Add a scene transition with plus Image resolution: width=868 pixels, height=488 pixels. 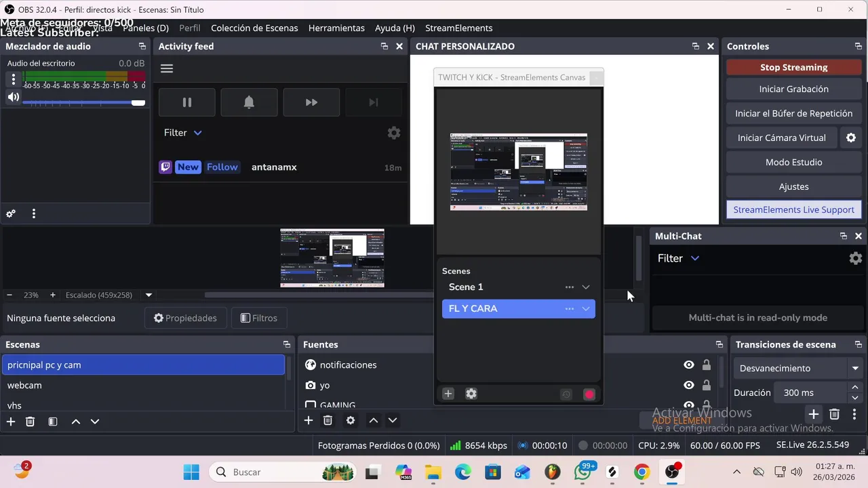tap(814, 414)
